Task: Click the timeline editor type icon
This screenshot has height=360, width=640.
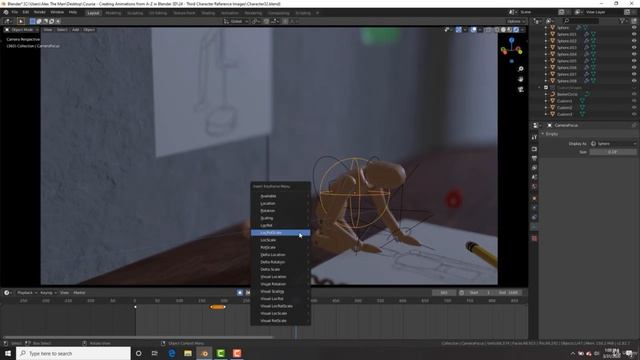Action: pos(8,293)
